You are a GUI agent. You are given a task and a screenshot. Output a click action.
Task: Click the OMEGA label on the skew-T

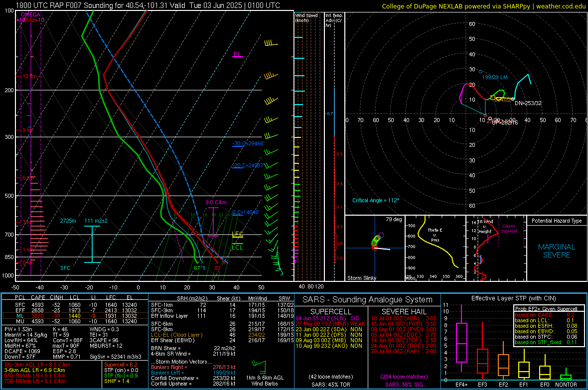point(31,14)
